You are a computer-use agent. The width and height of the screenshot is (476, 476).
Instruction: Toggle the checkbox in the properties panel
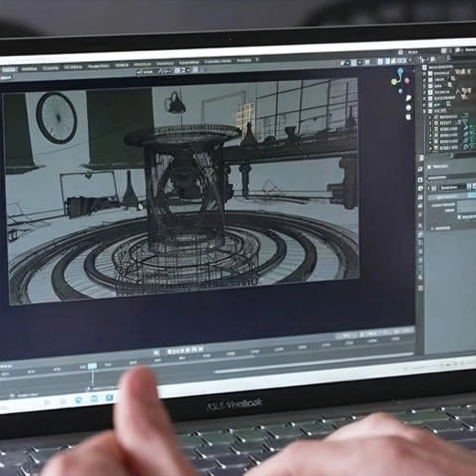459,217
